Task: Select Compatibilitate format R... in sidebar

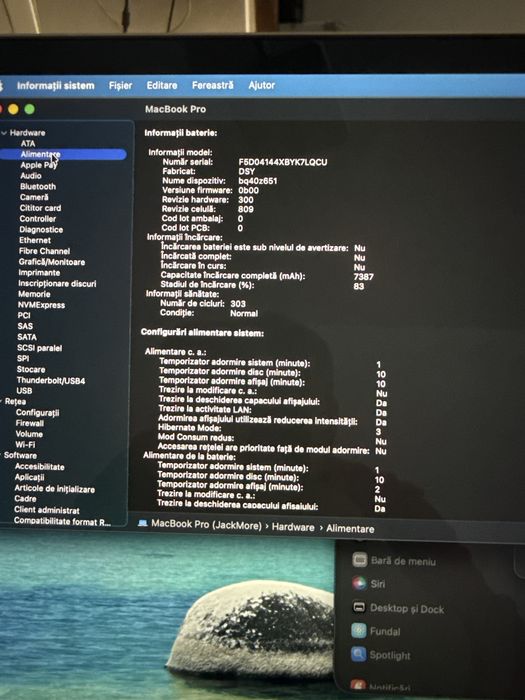Action: coord(62,521)
